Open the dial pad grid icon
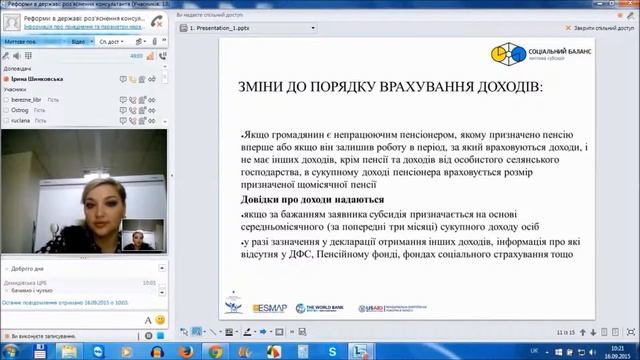 28,56
